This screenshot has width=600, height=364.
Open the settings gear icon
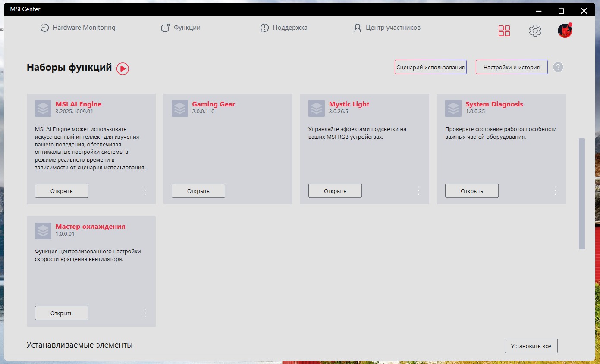(535, 31)
